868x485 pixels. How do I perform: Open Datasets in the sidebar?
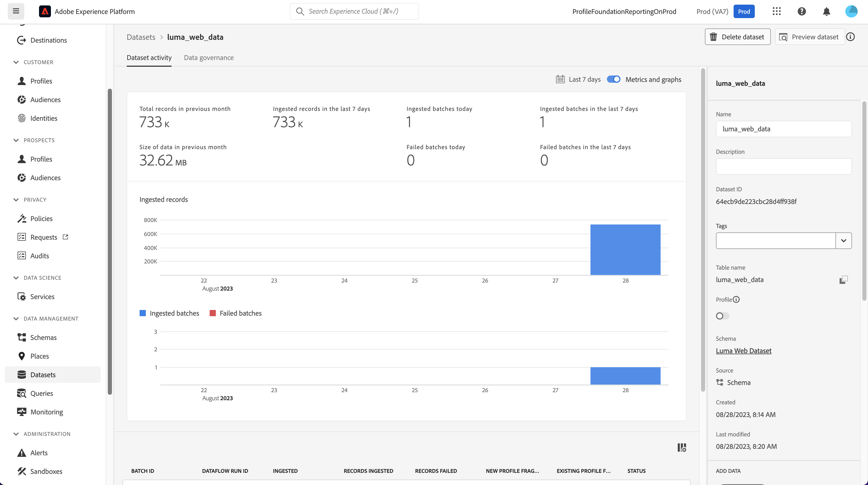[x=52, y=374]
